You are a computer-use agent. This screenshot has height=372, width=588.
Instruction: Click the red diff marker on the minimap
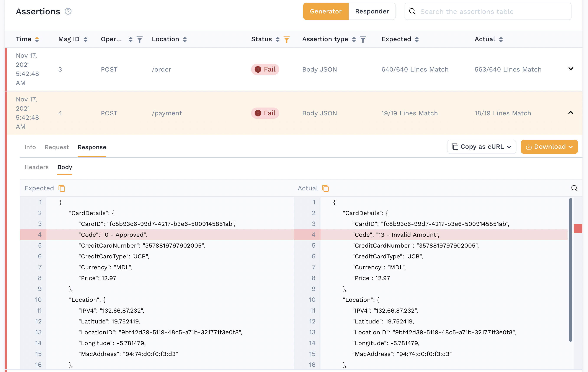[578, 229]
